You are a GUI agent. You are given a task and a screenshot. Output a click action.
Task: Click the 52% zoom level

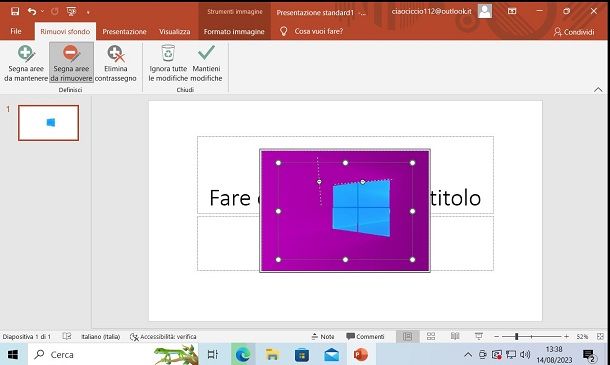click(x=582, y=337)
